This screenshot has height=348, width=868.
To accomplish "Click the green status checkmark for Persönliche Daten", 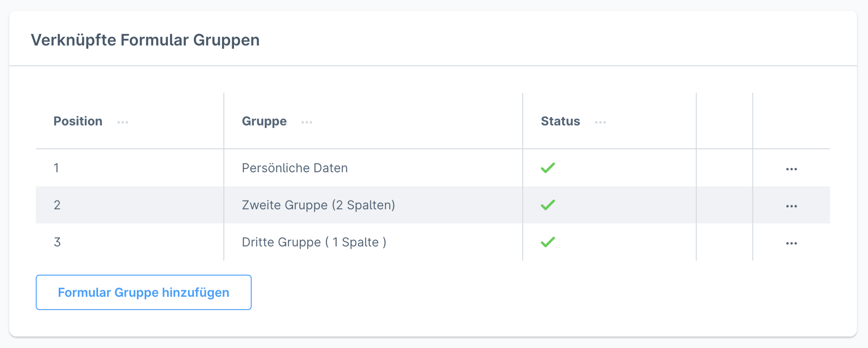I will pyautogui.click(x=547, y=168).
